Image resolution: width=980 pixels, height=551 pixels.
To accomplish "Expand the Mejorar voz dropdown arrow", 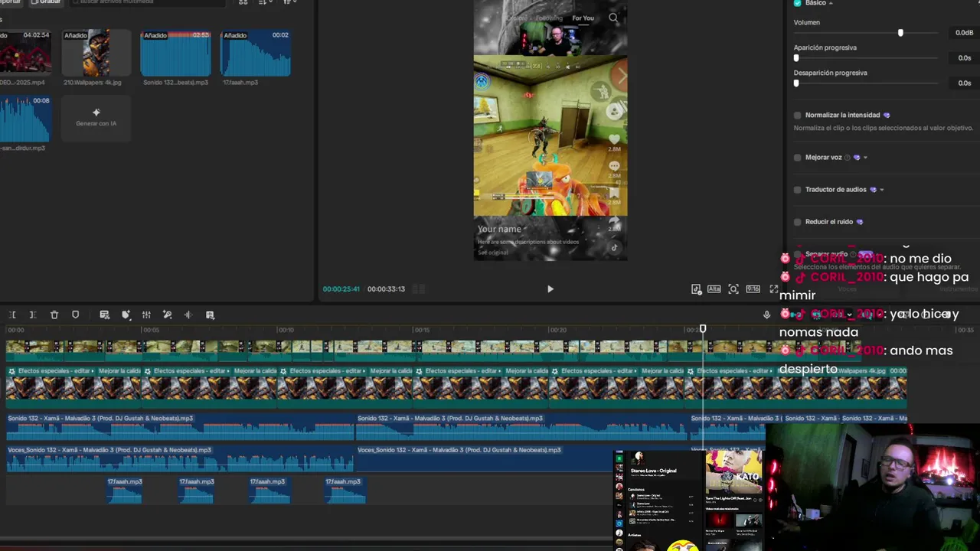I will tap(865, 158).
